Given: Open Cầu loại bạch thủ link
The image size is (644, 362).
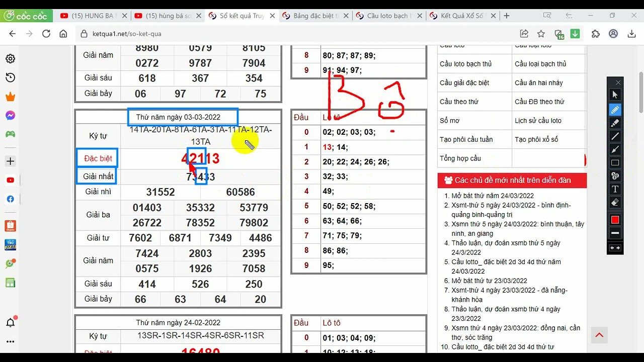Looking at the screenshot, I should (540, 64).
